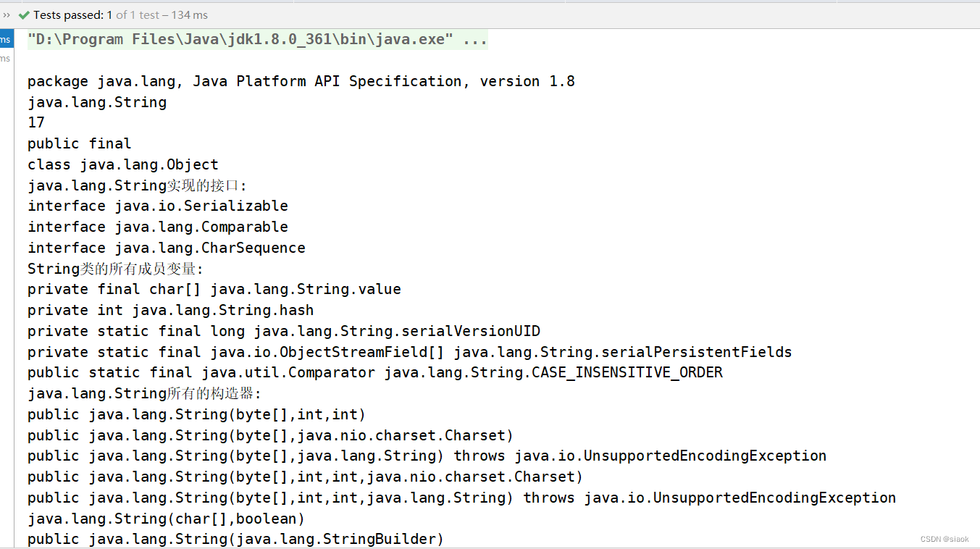980x549 pixels.
Task: Click the 'interface java.lang.CharSequence' line
Action: (167, 248)
